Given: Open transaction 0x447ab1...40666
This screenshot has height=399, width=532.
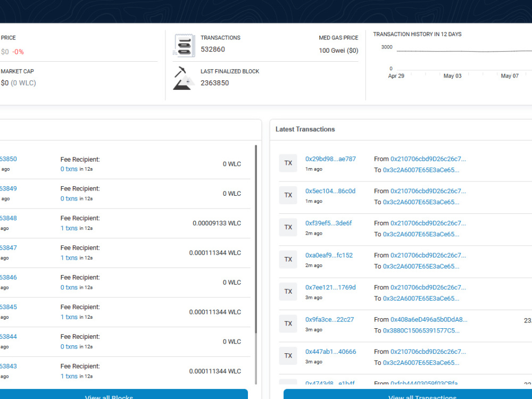Looking at the screenshot, I should click(331, 352).
